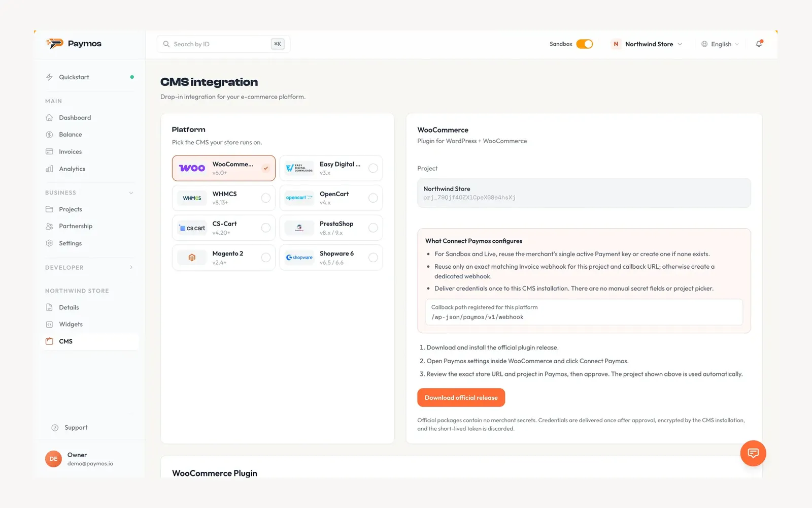Click the Invoices card icon
812x508 pixels.
tap(49, 151)
